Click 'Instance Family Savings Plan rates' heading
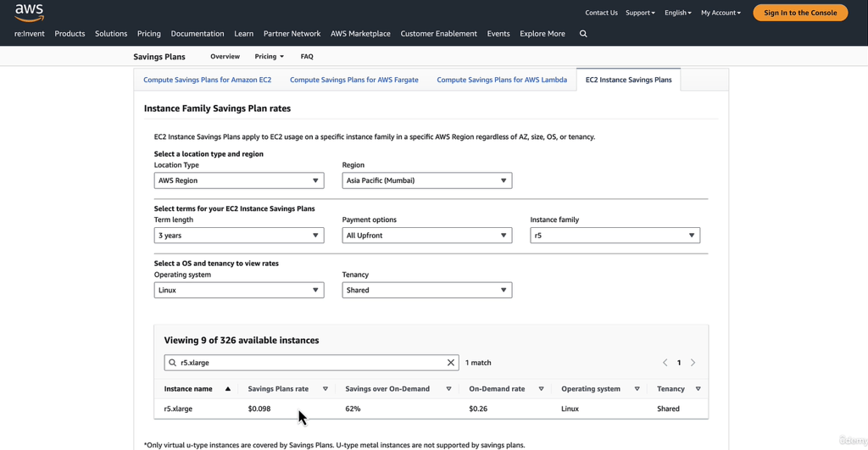Screen dimensions: 868x450 218,108
